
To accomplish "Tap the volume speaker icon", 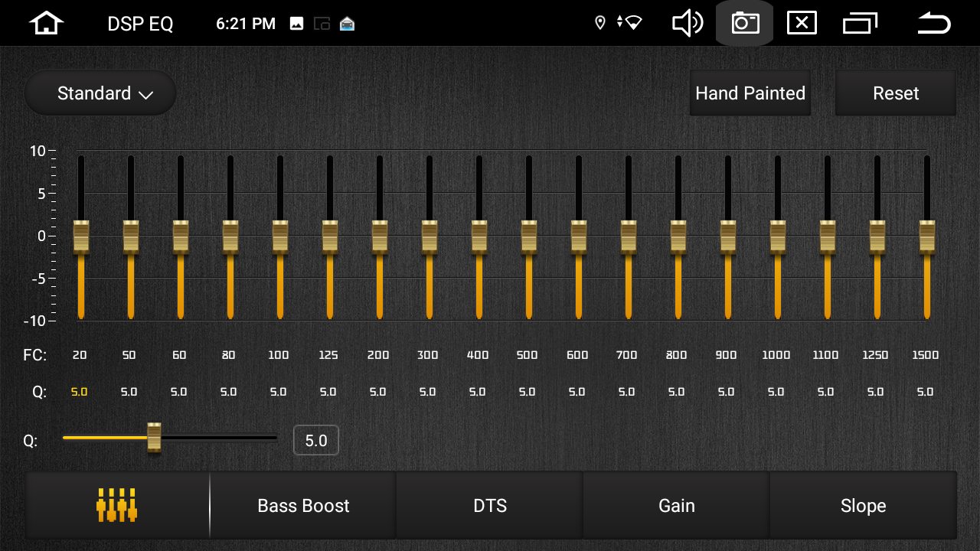I will [687, 24].
